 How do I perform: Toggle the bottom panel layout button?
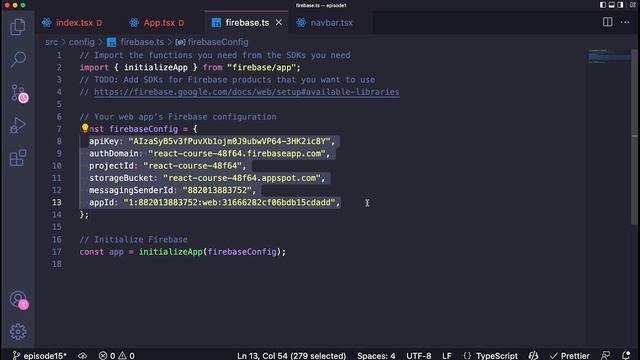click(611, 5)
